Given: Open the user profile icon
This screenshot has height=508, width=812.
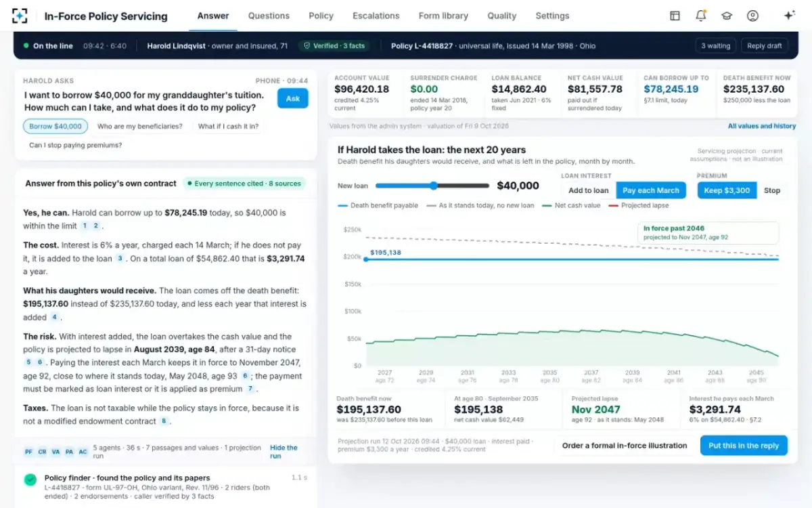Looking at the screenshot, I should (752, 16).
